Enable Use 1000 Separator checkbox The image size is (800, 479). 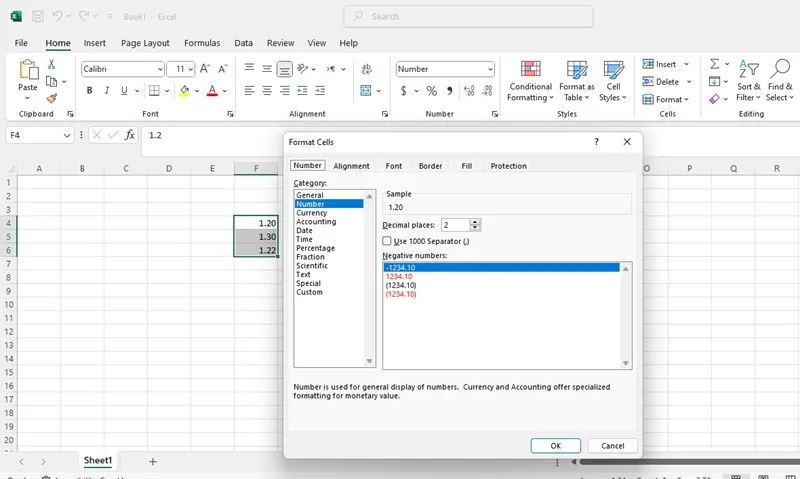coord(387,241)
